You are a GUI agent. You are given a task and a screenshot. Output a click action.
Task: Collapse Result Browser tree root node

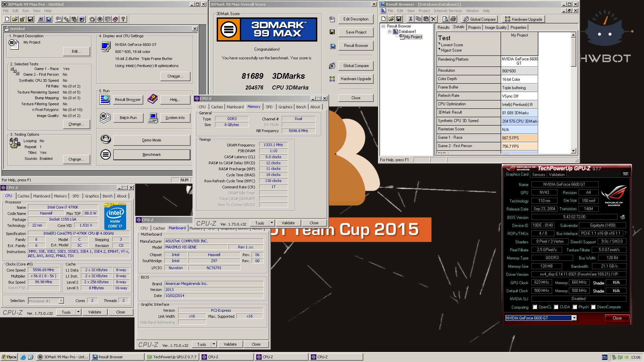pyautogui.click(x=383, y=26)
